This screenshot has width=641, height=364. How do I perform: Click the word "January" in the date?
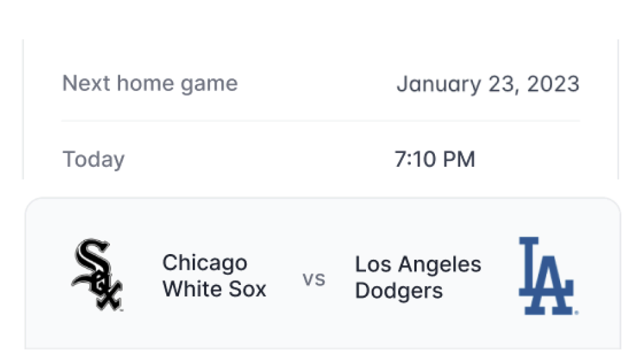[x=439, y=85]
